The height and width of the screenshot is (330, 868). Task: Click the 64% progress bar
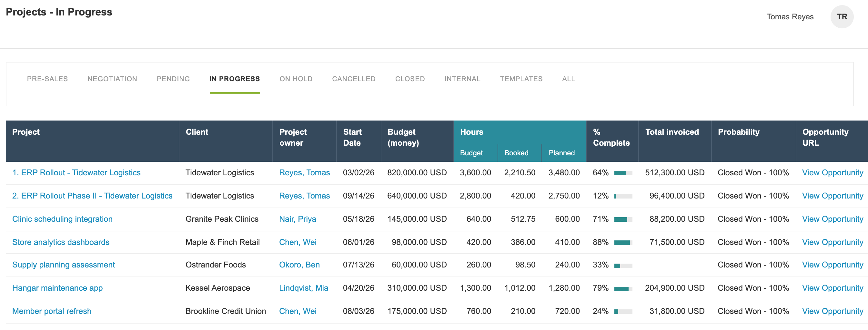[623, 173]
